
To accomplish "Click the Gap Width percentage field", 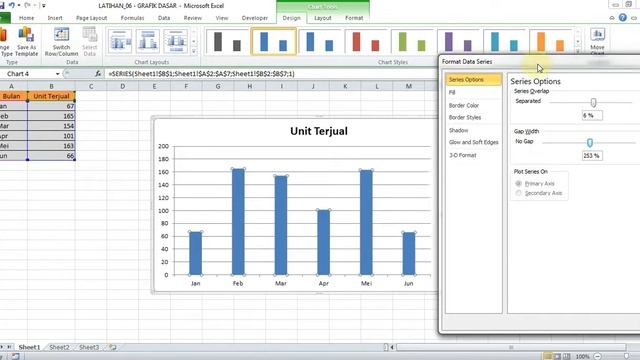I will pos(592,156).
